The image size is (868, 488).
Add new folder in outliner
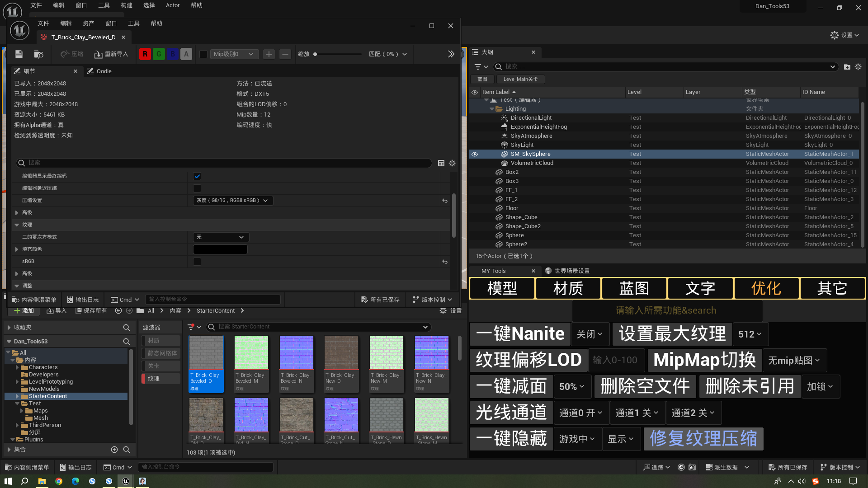tap(847, 67)
